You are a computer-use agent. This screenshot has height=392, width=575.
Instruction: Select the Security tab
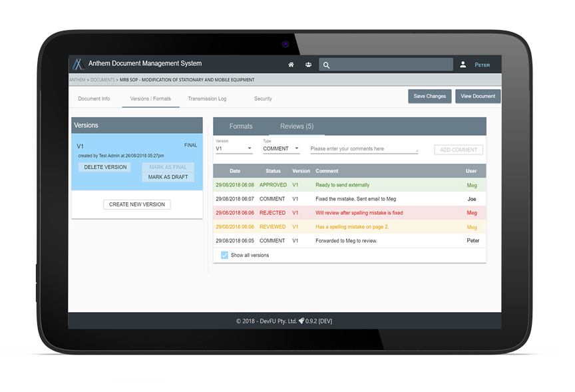(x=263, y=98)
